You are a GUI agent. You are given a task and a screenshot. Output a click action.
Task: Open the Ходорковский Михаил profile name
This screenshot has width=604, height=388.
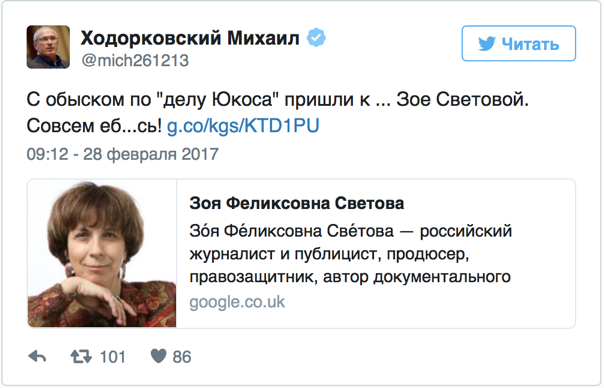(190, 38)
